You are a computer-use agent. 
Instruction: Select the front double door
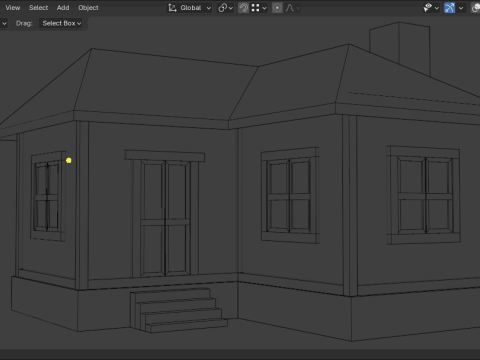[165, 217]
